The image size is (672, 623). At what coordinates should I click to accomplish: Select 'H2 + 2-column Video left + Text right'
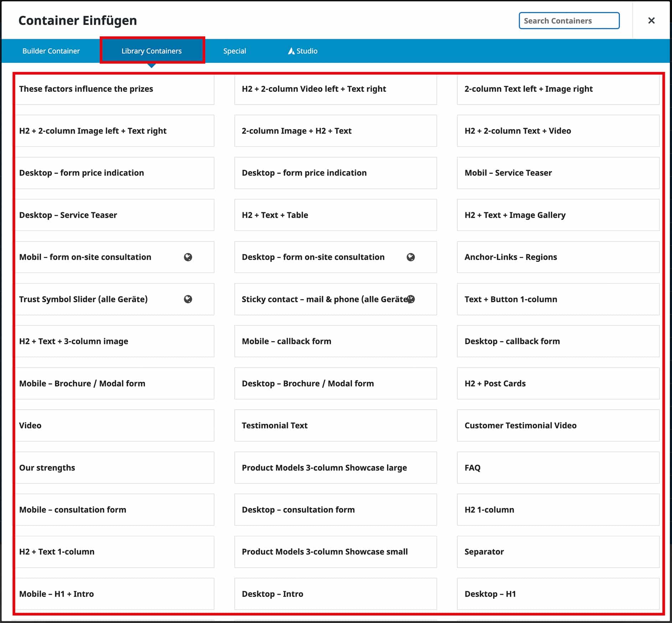point(336,89)
